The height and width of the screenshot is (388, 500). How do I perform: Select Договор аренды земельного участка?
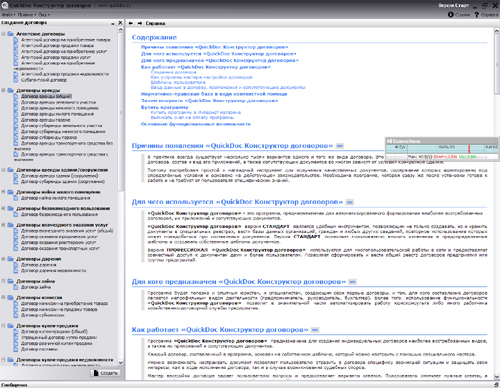pos(58,102)
